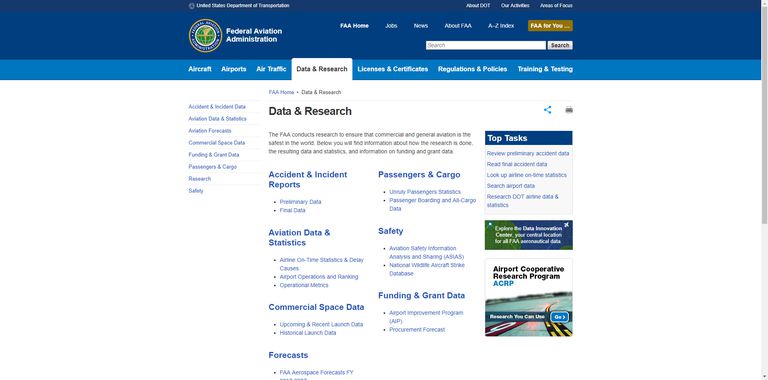
Task: Open the Final Data link
Action: (x=292, y=210)
